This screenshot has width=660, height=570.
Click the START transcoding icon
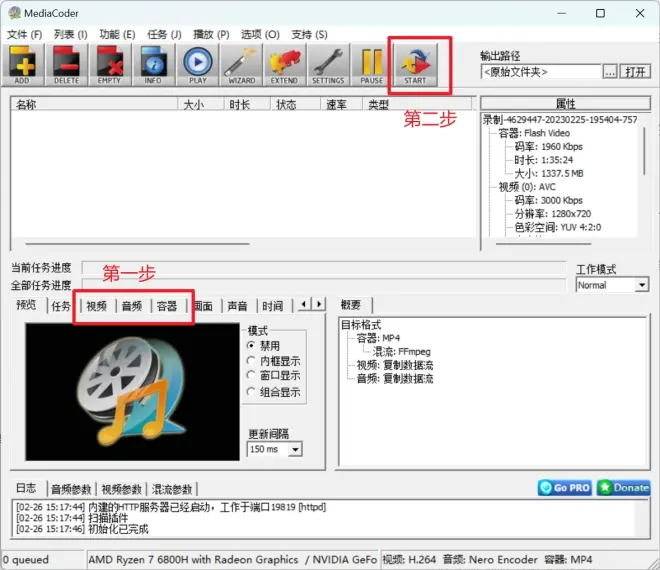point(415,65)
